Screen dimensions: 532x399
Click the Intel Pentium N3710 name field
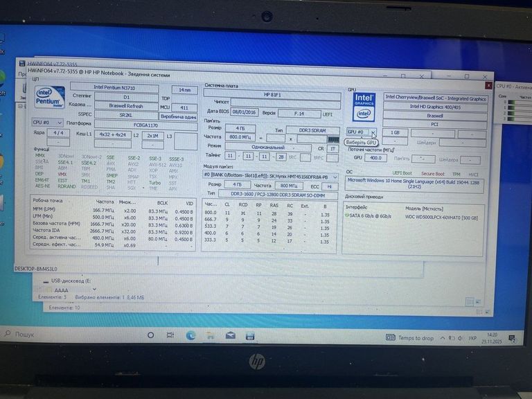(x=114, y=87)
